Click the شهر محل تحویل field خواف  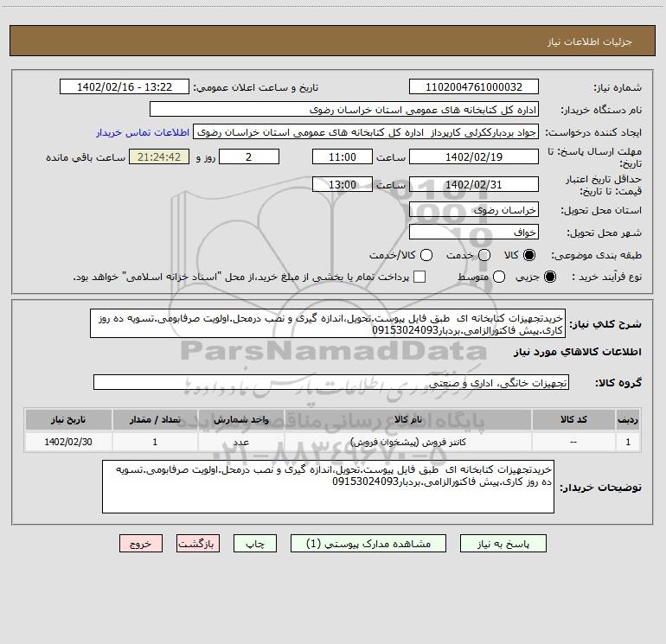474,232
